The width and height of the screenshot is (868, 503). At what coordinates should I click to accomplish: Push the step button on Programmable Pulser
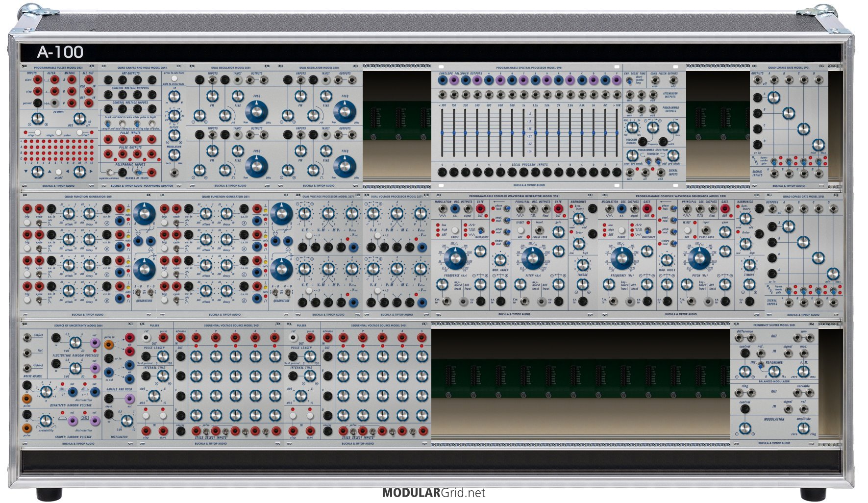point(38,132)
